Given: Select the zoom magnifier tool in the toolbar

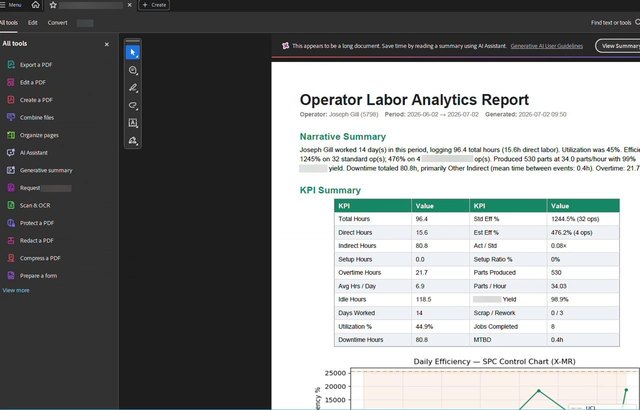Looking at the screenshot, I should (133, 70).
